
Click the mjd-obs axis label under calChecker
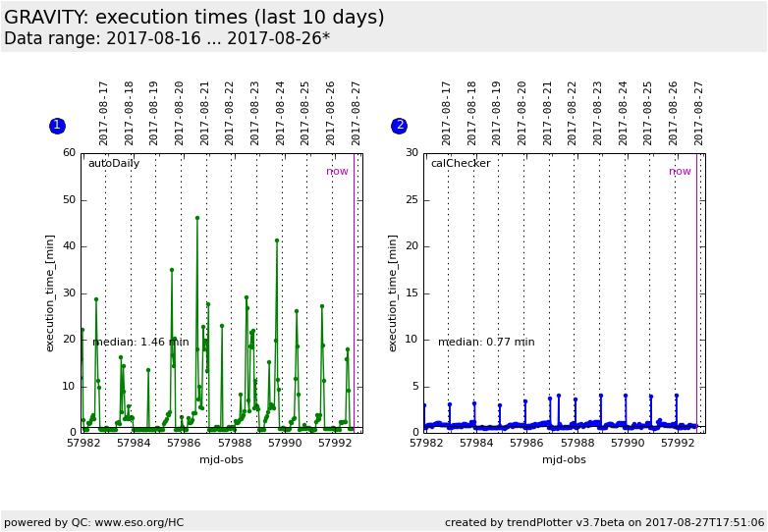564,459
